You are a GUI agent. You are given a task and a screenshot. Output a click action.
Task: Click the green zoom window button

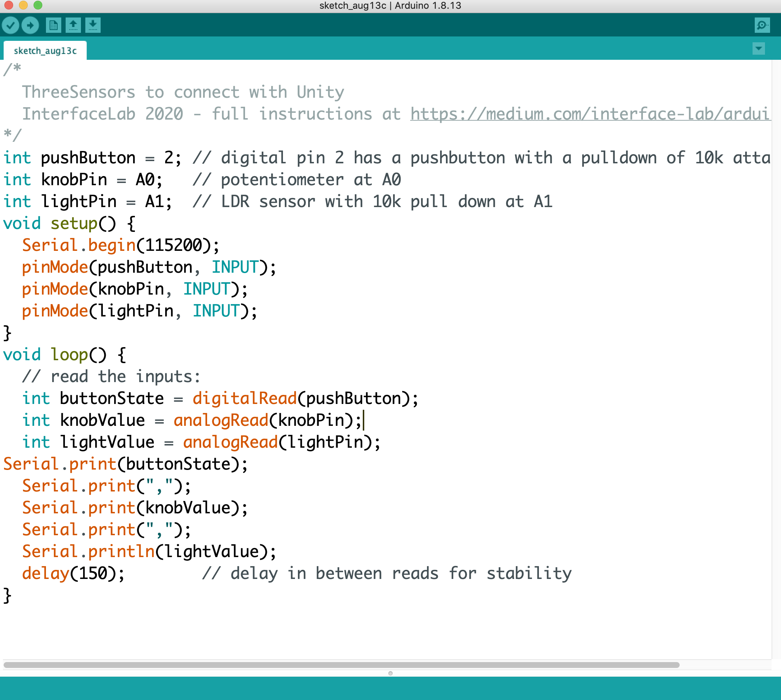(38, 5)
